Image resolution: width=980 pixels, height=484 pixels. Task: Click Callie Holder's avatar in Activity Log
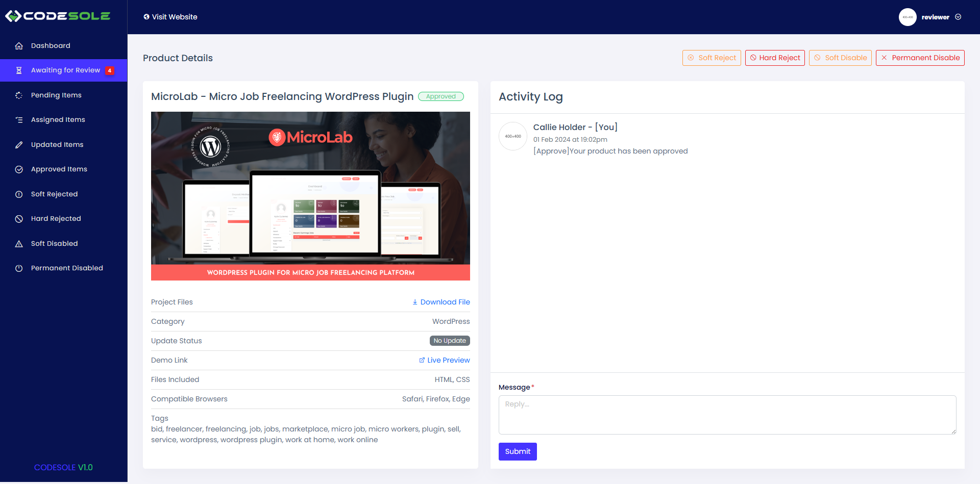click(x=513, y=136)
